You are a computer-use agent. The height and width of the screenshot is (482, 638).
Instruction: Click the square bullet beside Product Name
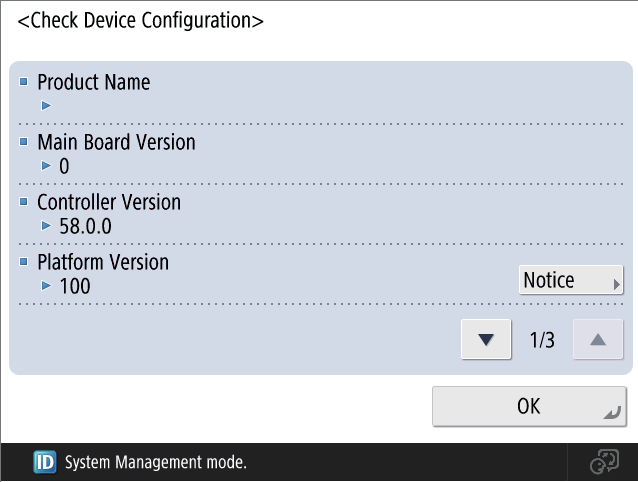(24, 82)
